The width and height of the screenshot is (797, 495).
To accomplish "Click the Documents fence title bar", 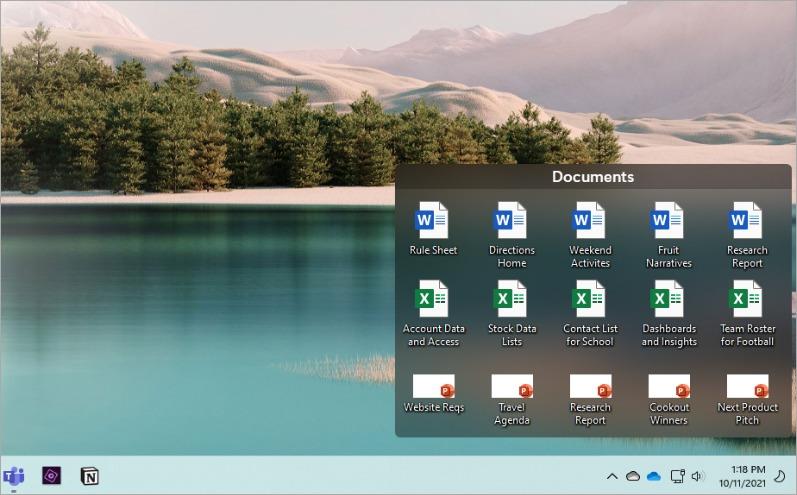I will [593, 176].
